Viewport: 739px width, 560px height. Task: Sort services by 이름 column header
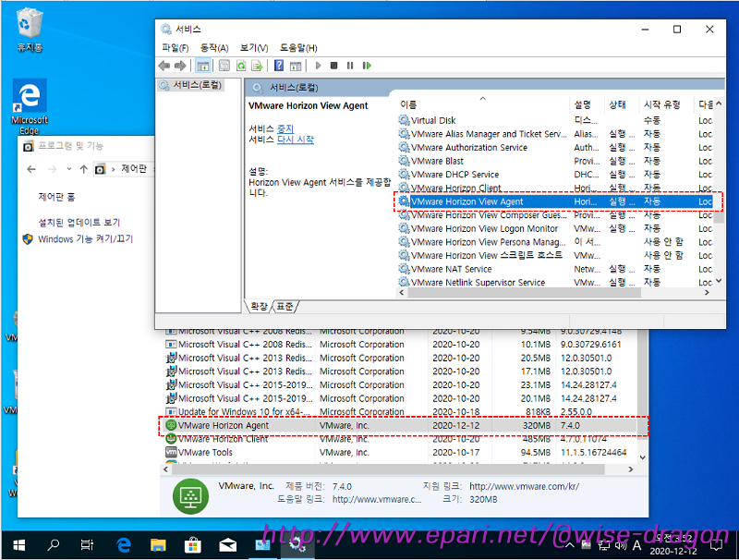481,104
